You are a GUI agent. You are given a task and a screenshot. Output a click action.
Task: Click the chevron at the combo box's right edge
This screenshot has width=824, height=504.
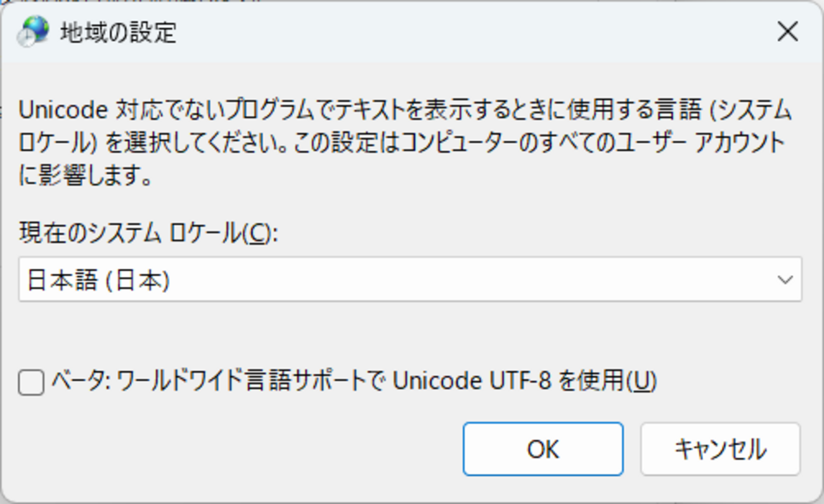(785, 280)
